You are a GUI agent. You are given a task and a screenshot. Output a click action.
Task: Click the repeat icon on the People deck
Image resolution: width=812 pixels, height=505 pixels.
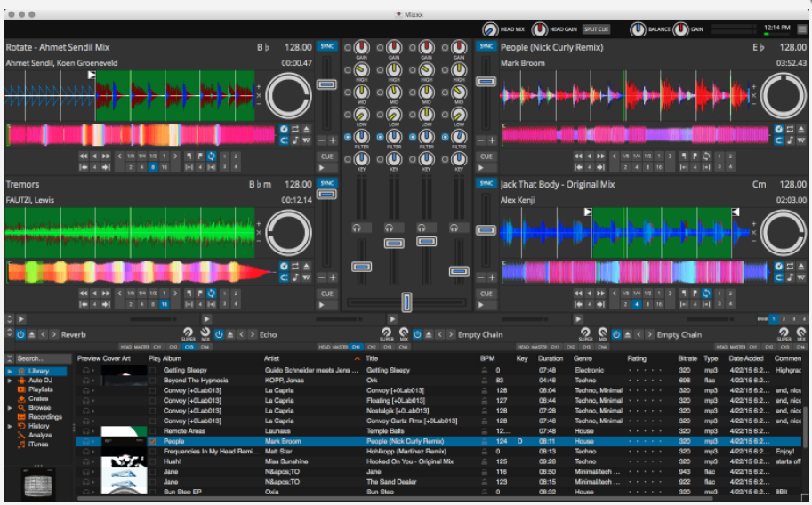click(791, 129)
